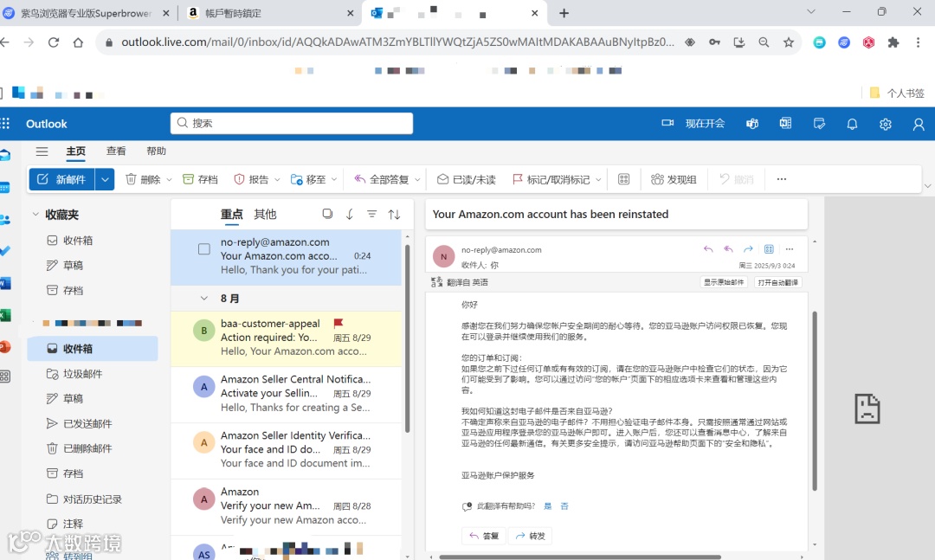The width and height of the screenshot is (935, 560).
Task: Click the reading pane horizontal scrollbar
Action: (579, 557)
